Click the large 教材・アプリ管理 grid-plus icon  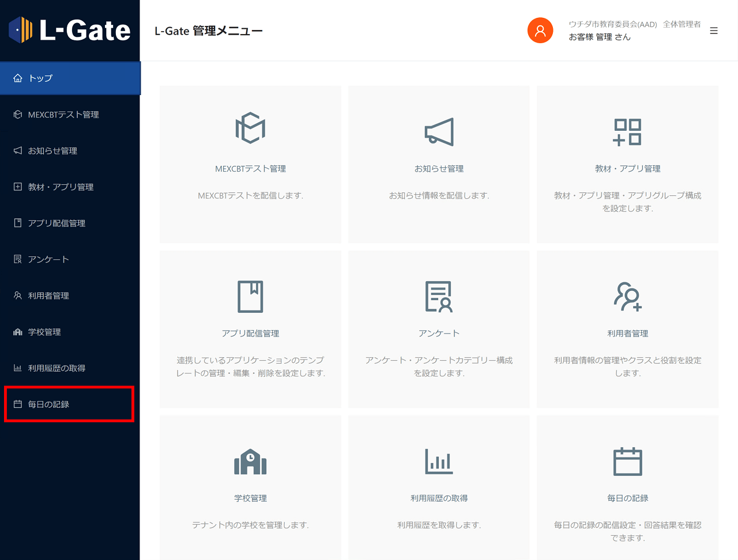[627, 131]
